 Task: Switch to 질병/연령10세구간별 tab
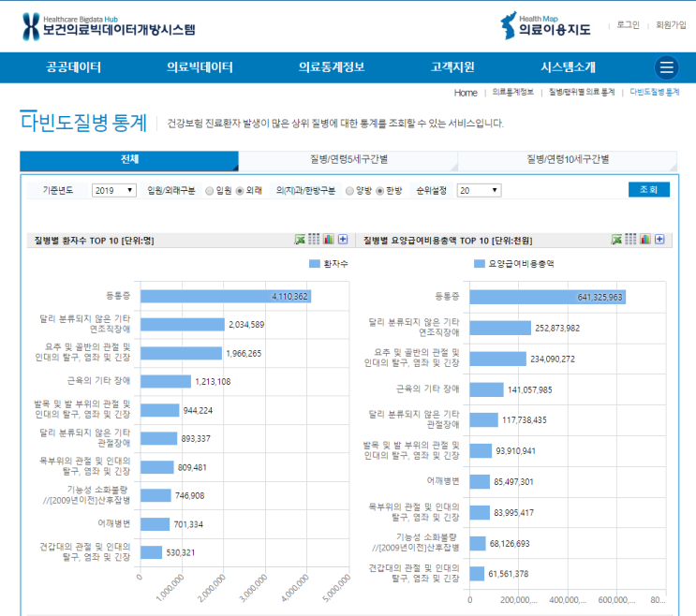pyautogui.click(x=568, y=160)
